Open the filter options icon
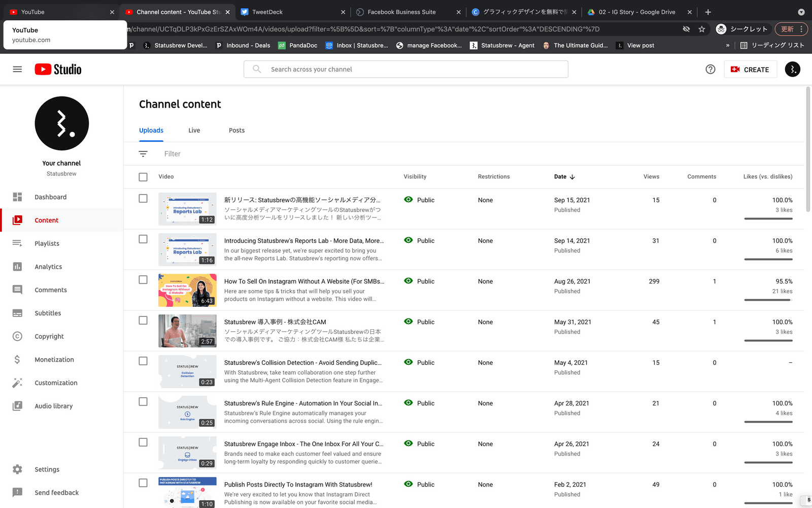Image resolution: width=812 pixels, height=508 pixels. [143, 154]
